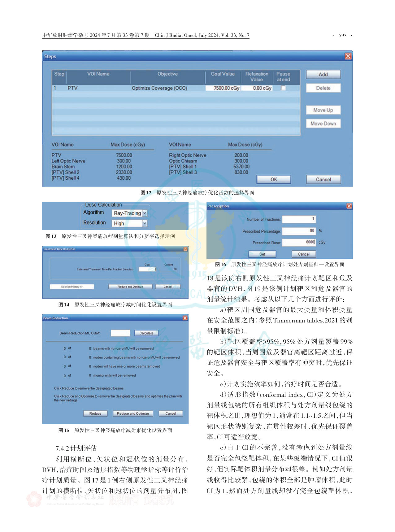Select PTV name in step row 1
Screen dimensions: 395x532
[72, 88]
